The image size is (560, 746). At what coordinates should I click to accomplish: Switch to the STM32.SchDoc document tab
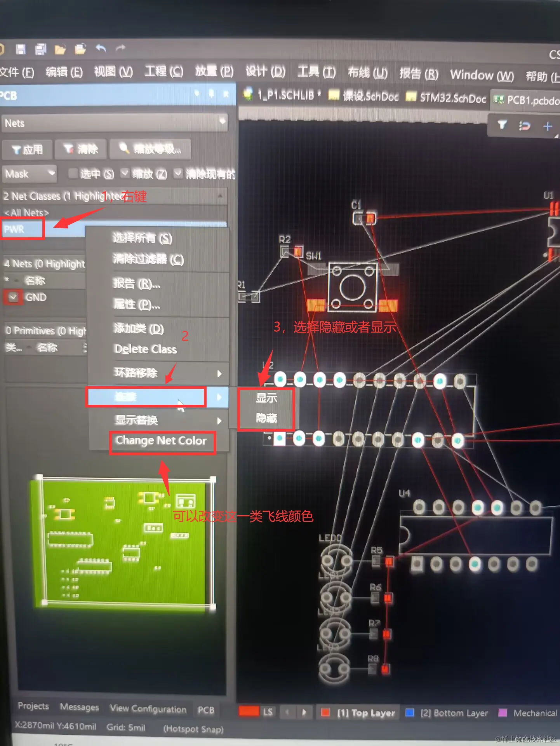click(x=445, y=98)
